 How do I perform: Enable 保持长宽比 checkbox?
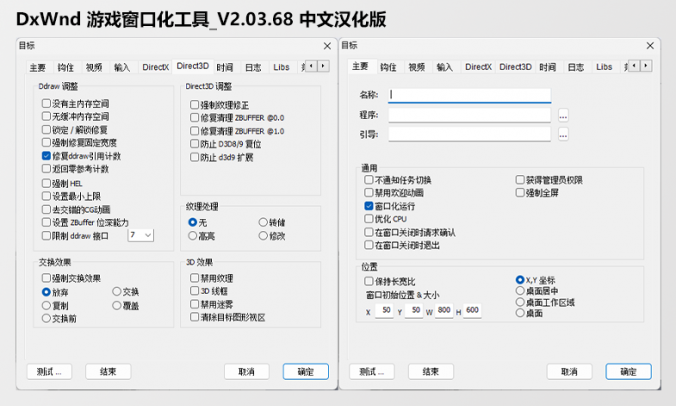(x=369, y=281)
